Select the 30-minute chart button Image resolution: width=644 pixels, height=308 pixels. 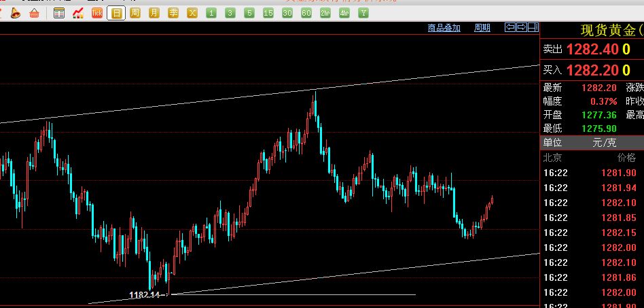tap(287, 13)
